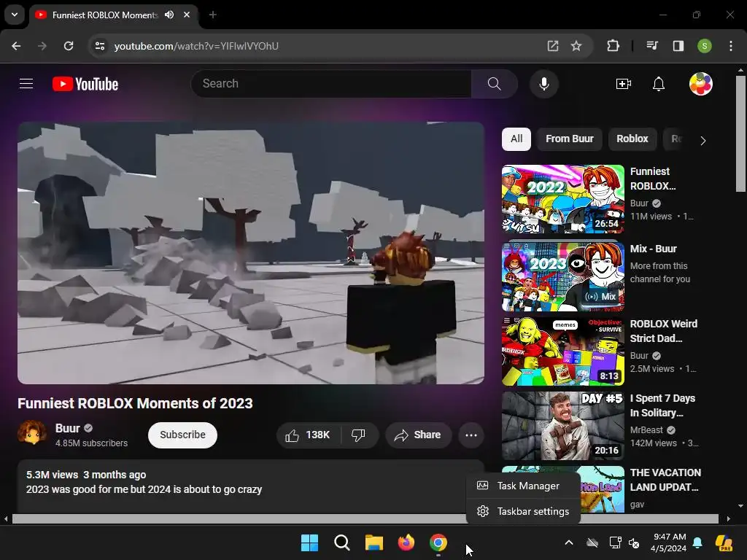
Task: Open the 2023 Mix - Buur thumbnail
Action: tap(562, 276)
